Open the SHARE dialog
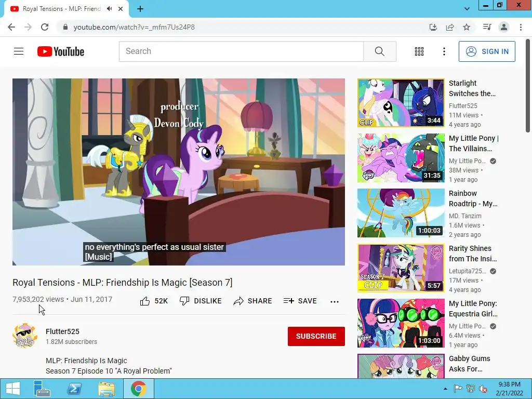 (253, 301)
